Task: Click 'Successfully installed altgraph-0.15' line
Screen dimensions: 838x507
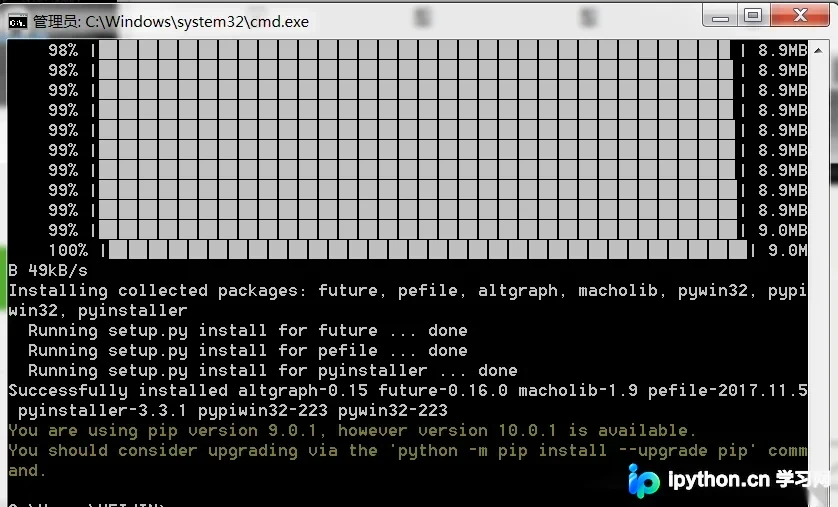Action: coord(407,391)
